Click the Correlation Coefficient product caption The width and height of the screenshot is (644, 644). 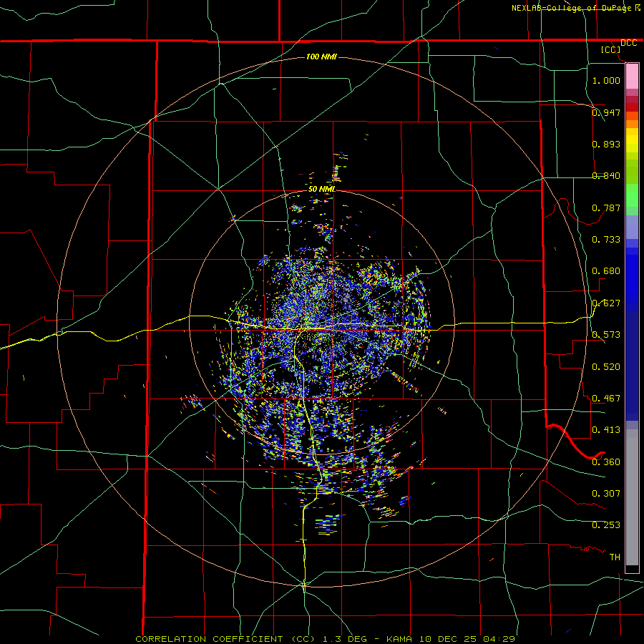click(x=325, y=639)
